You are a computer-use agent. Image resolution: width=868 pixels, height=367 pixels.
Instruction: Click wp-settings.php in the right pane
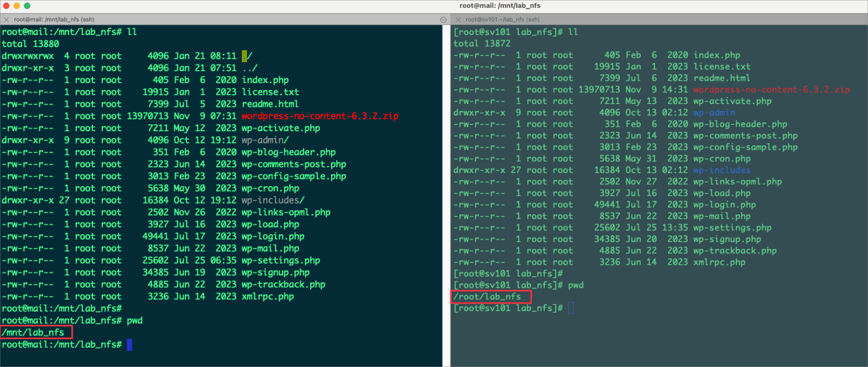tap(731, 227)
